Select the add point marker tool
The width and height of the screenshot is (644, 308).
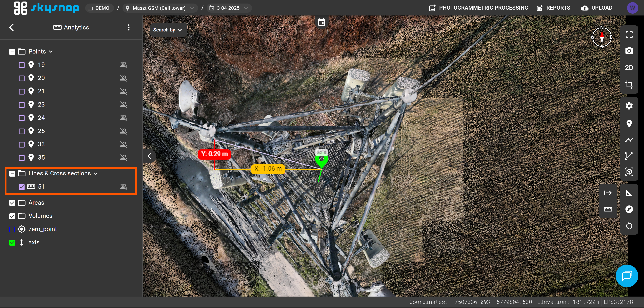click(x=629, y=123)
